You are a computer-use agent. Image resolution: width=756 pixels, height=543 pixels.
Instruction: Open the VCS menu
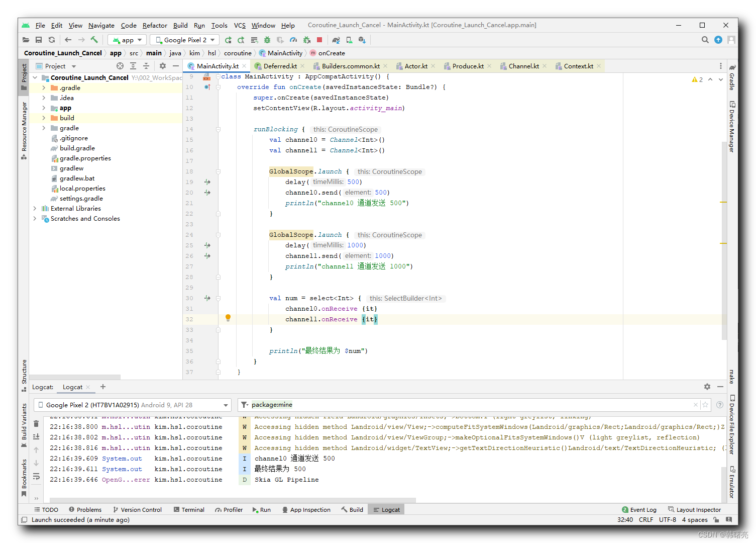(x=240, y=25)
